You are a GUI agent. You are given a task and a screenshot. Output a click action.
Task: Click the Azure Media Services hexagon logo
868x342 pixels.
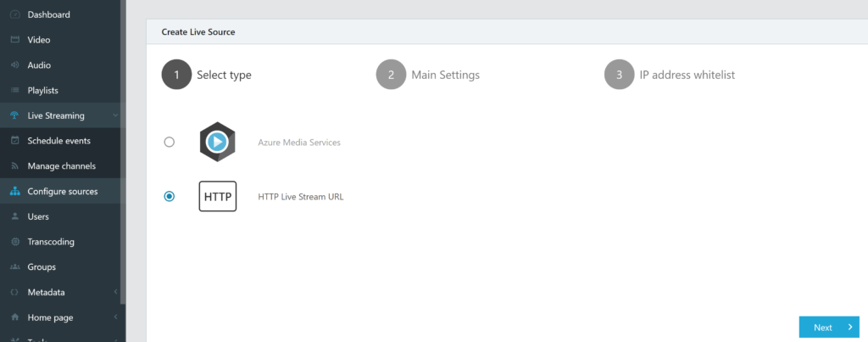pos(218,142)
